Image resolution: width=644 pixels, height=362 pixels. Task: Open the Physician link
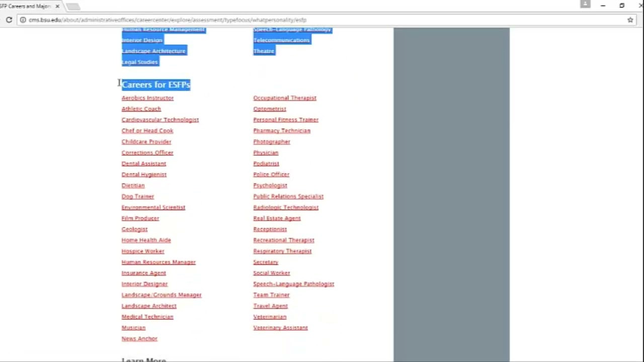(x=265, y=152)
